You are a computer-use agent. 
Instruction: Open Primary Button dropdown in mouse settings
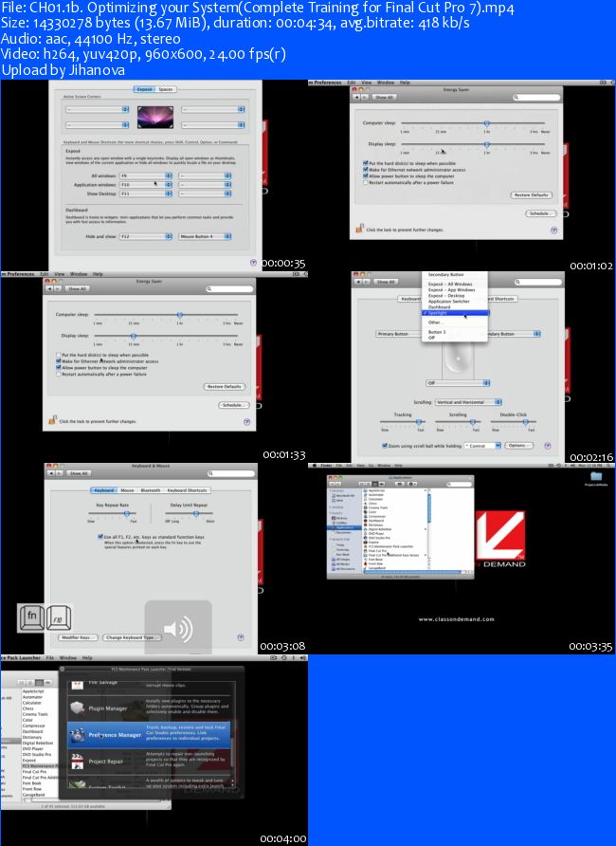pyautogui.click(x=399, y=334)
